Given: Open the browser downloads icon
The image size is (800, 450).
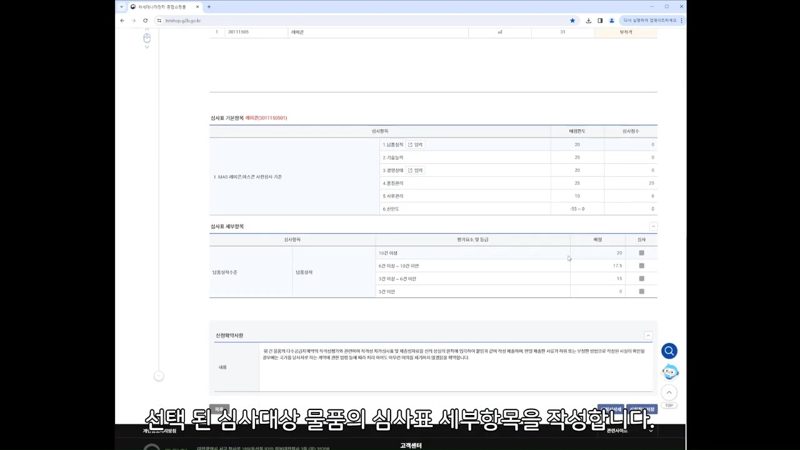Looking at the screenshot, I should coord(588,21).
